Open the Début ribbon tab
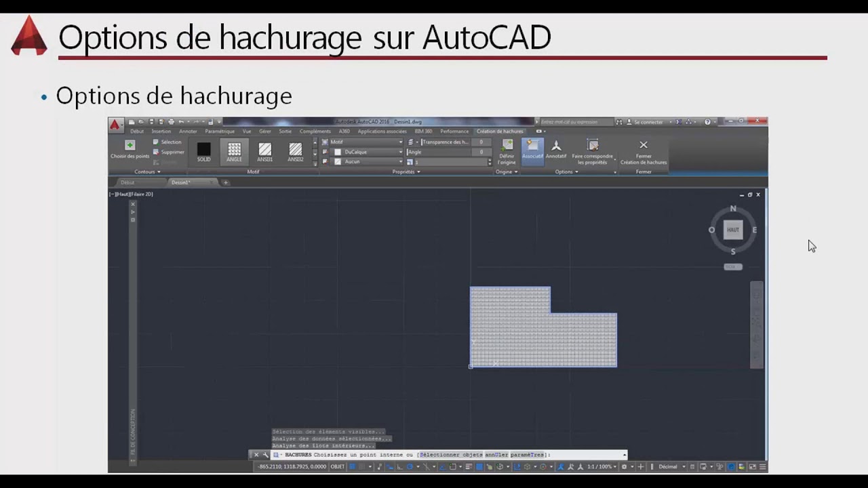 (x=137, y=131)
